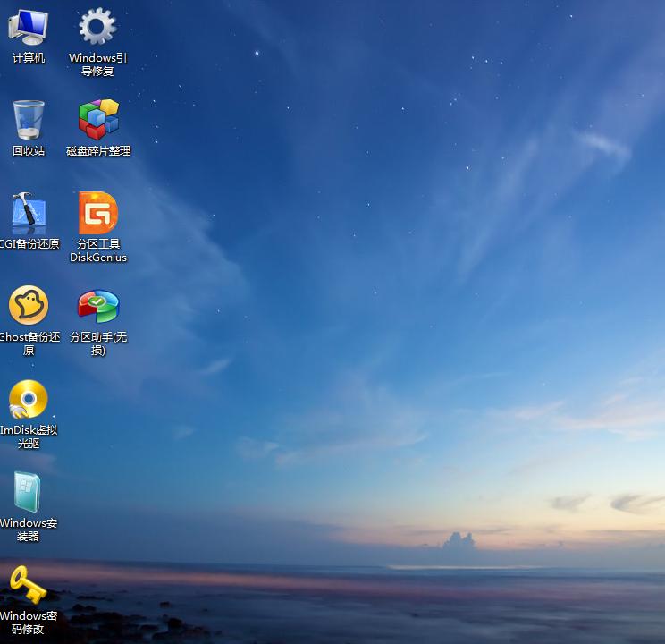The height and width of the screenshot is (644, 665).
Task: Click the label text "磁盘碎片整理"
Action: point(98,150)
